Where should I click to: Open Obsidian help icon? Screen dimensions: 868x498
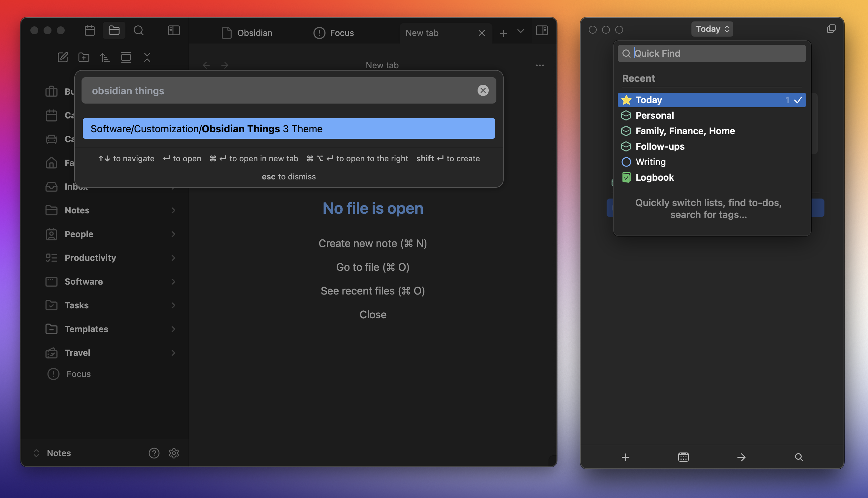154,453
